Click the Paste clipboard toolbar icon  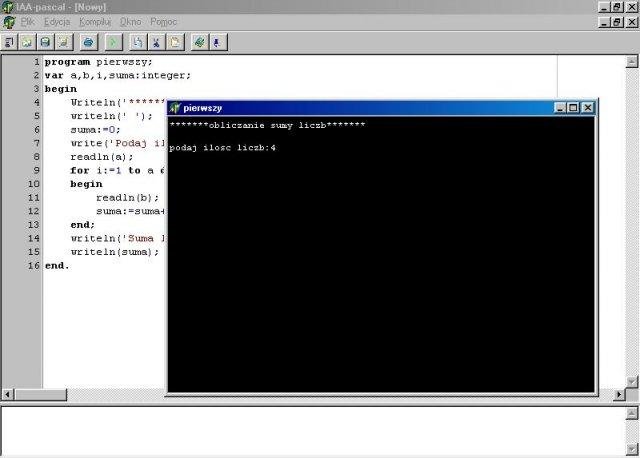click(x=175, y=42)
